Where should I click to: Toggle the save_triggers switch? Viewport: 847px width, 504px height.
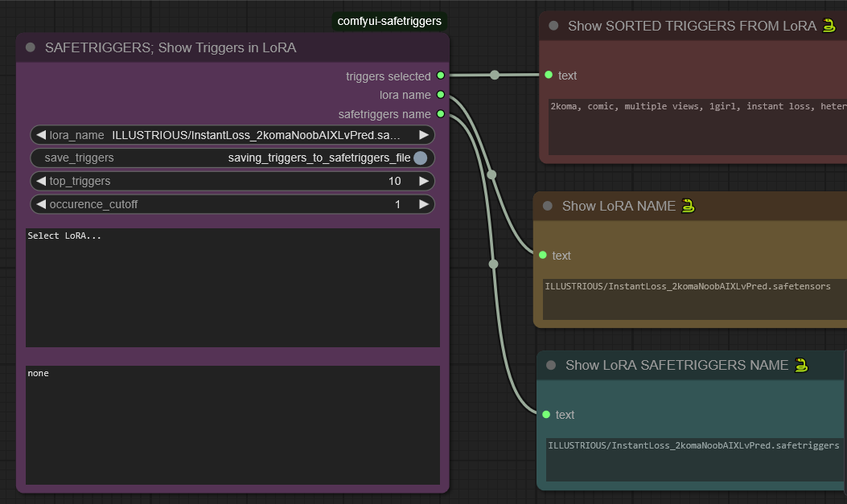pos(420,158)
